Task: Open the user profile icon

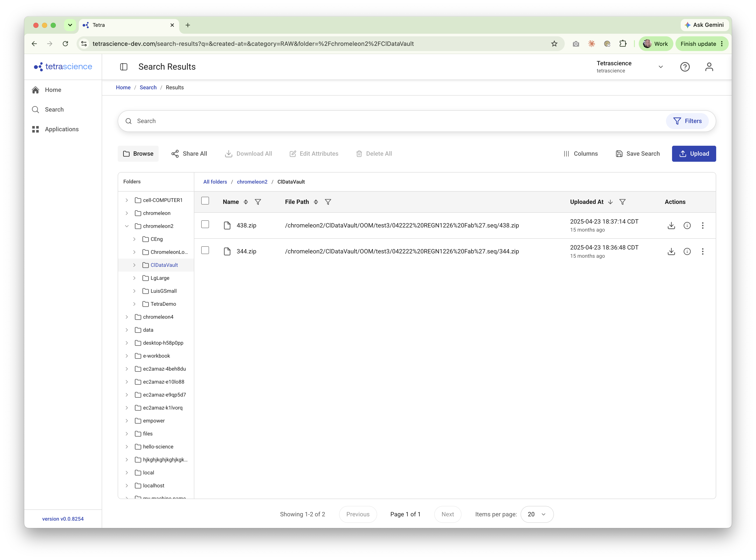Action: click(709, 67)
